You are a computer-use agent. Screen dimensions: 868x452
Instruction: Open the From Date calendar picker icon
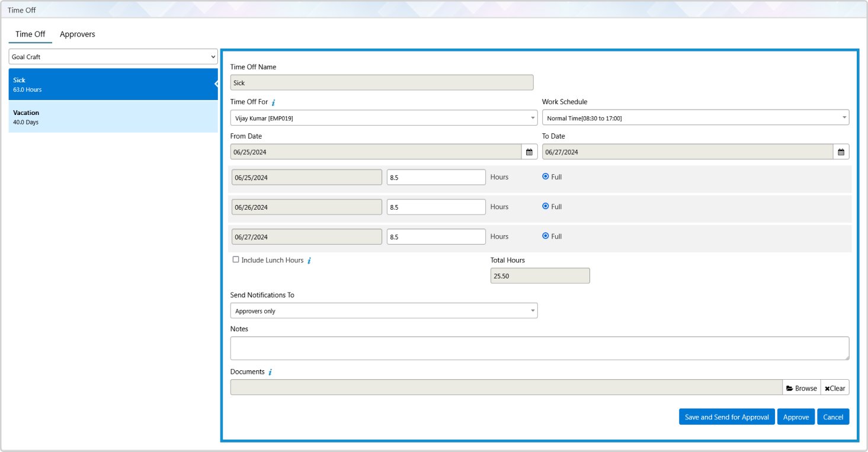pos(529,152)
